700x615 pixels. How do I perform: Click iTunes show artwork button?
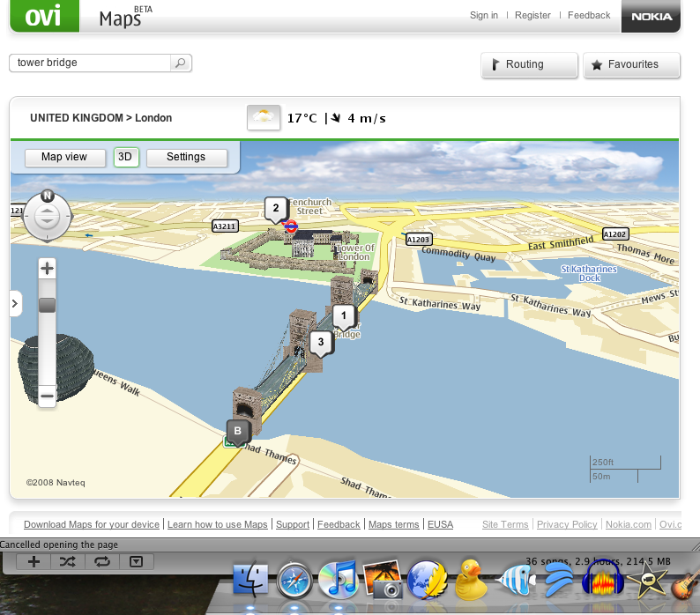click(136, 561)
